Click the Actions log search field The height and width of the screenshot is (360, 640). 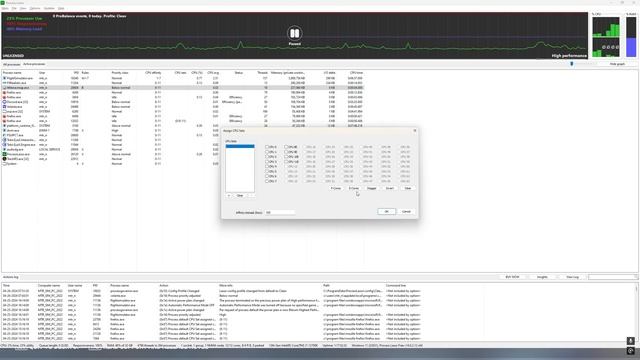point(612,277)
